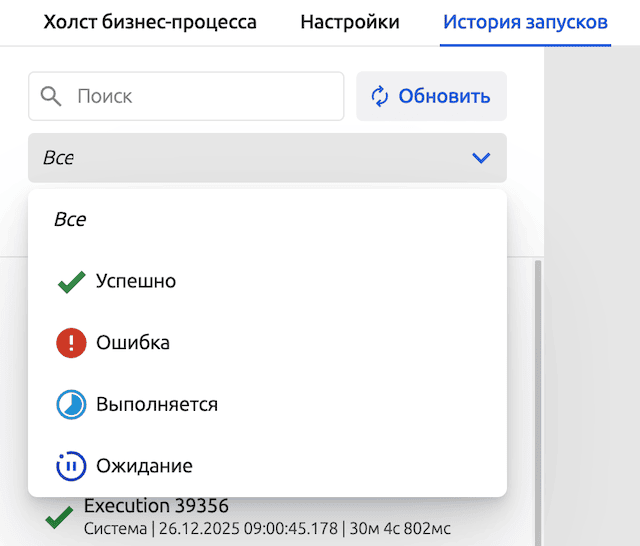Click the magnifier icon in search field

coord(52,97)
